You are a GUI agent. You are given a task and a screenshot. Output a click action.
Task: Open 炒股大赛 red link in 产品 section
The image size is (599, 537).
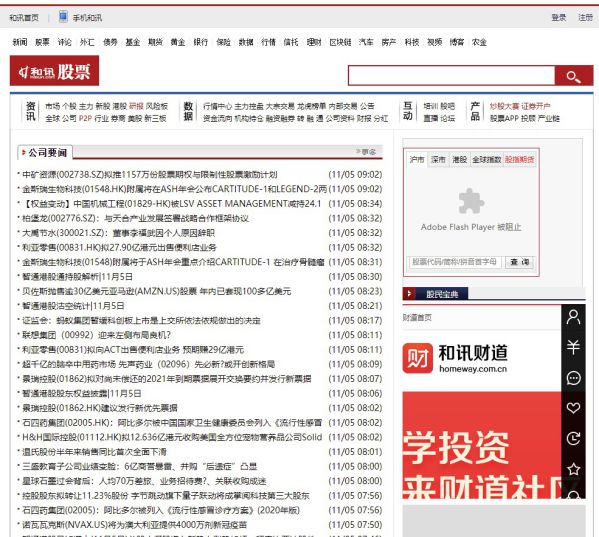504,106
